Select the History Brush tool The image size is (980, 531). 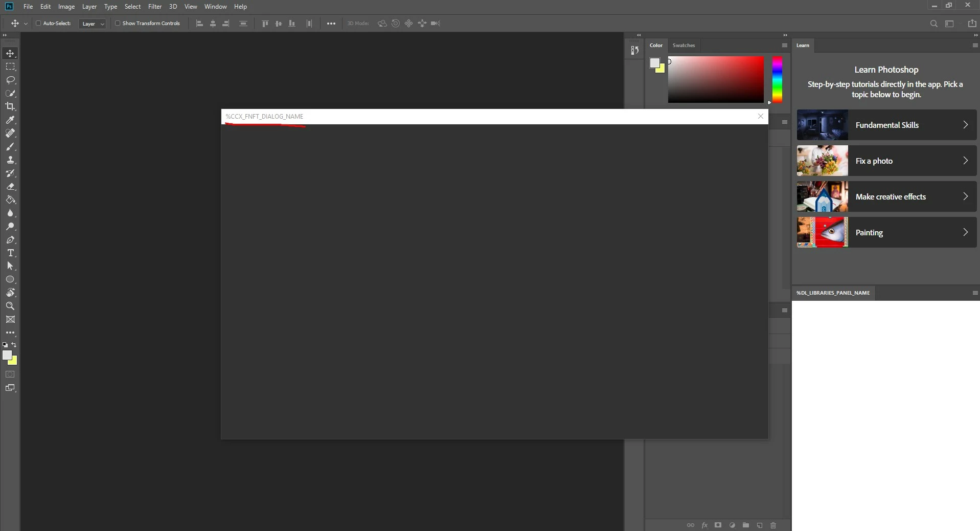click(x=10, y=173)
